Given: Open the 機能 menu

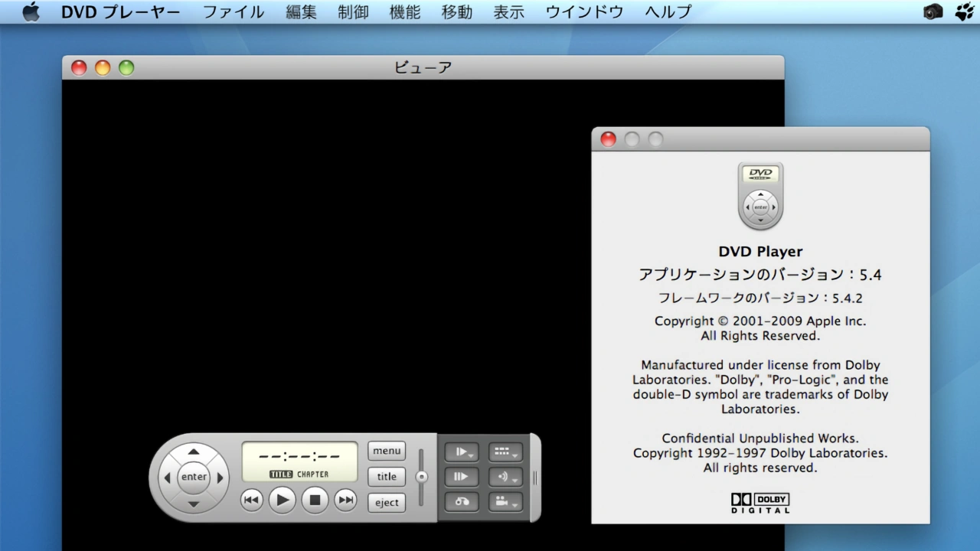Looking at the screenshot, I should [x=405, y=11].
